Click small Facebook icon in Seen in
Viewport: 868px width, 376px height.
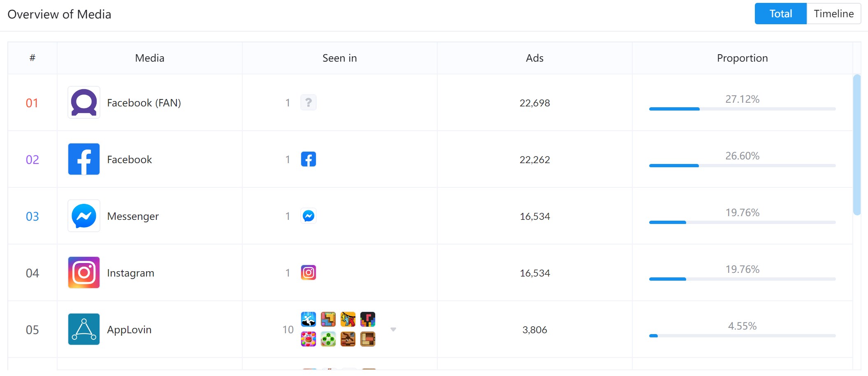click(309, 159)
